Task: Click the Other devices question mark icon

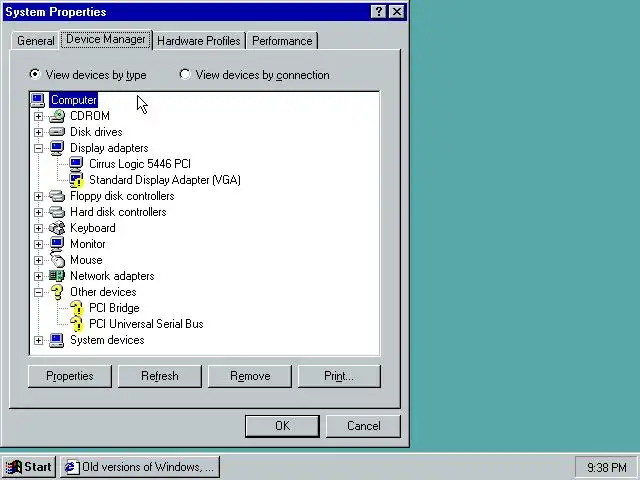Action: click(x=57, y=292)
